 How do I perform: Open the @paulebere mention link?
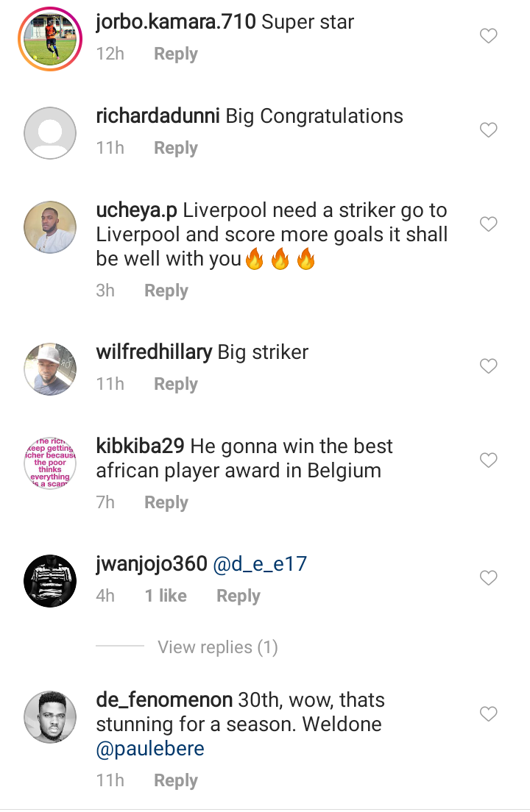click(x=150, y=749)
